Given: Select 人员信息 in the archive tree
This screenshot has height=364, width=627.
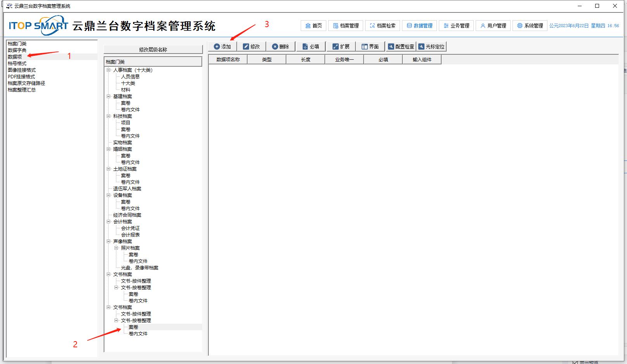Looking at the screenshot, I should [130, 77].
